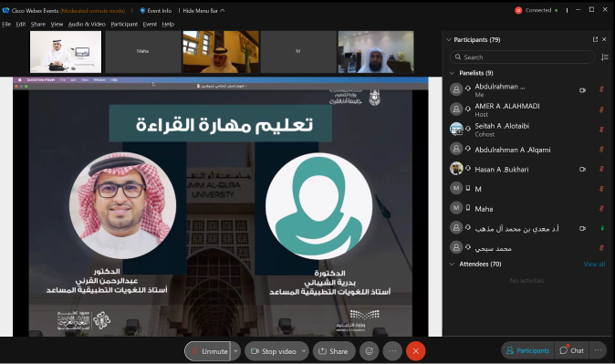Click camera icon for Hasan A .Bukhari
Image resolution: width=615 pixels, height=364 pixels.
[582, 170]
